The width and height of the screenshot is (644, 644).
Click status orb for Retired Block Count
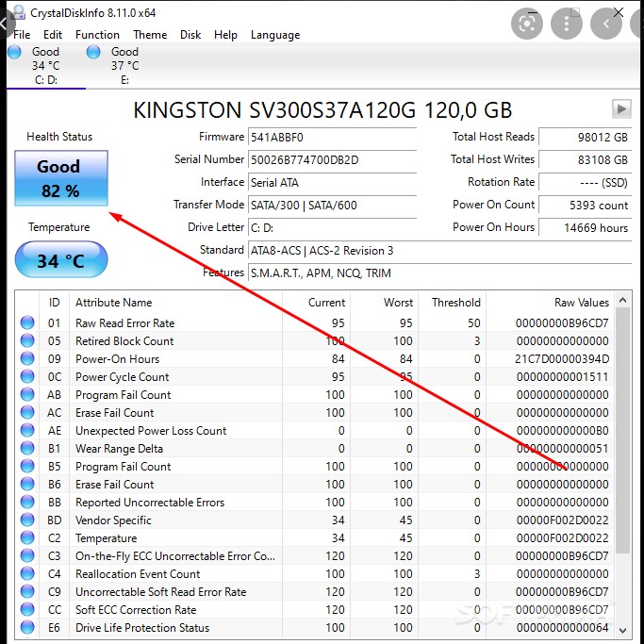tap(27, 340)
